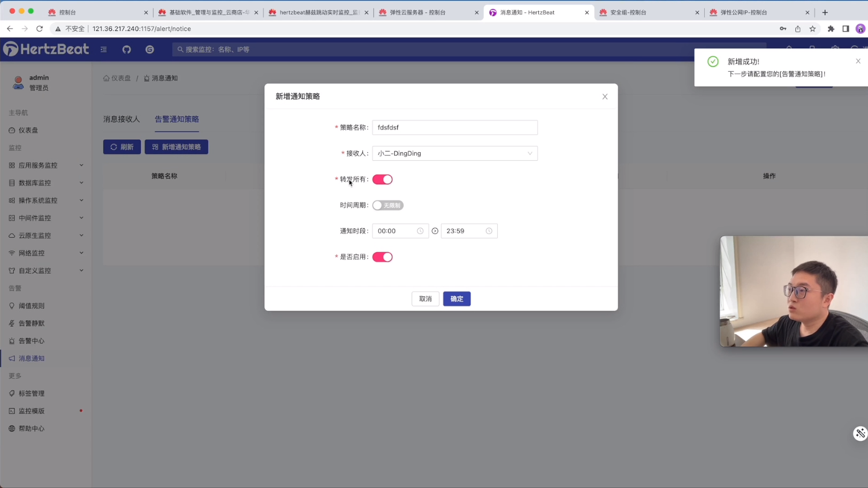Expand 应用服务监控 menu
The height and width of the screenshot is (488, 868).
coord(46,166)
